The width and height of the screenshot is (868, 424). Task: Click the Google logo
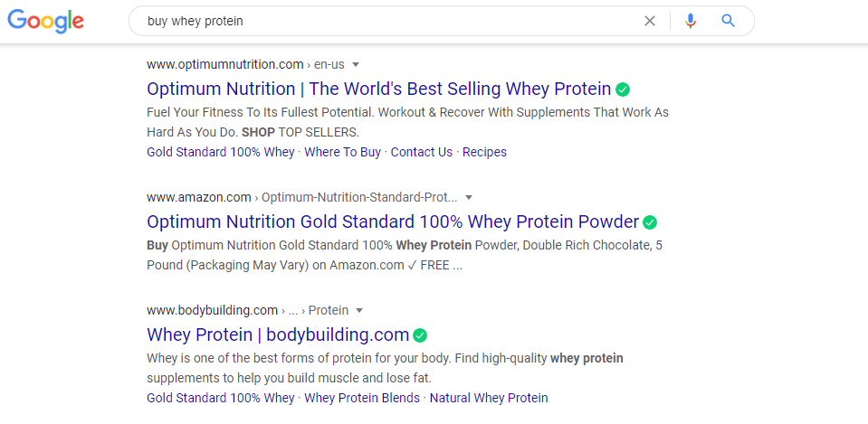point(45,22)
